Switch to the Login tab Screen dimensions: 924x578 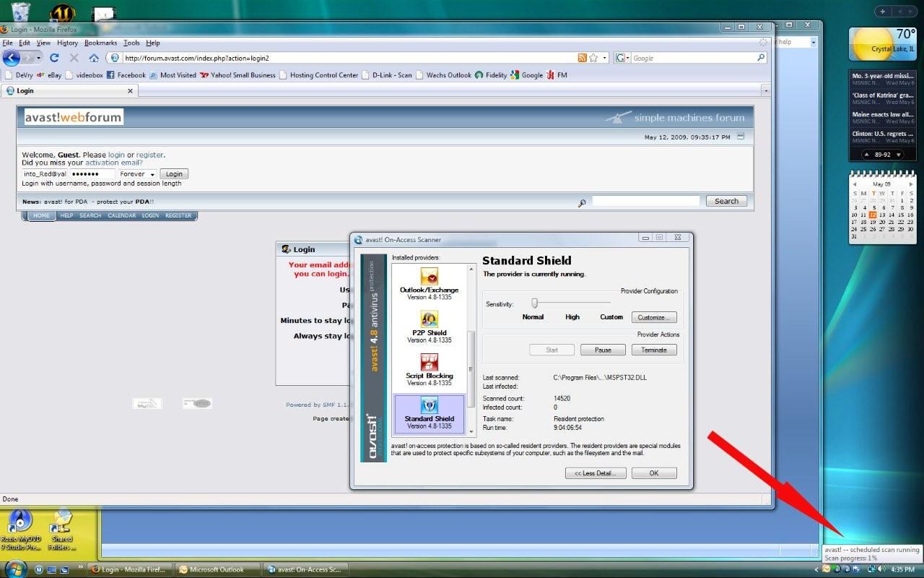coord(69,91)
